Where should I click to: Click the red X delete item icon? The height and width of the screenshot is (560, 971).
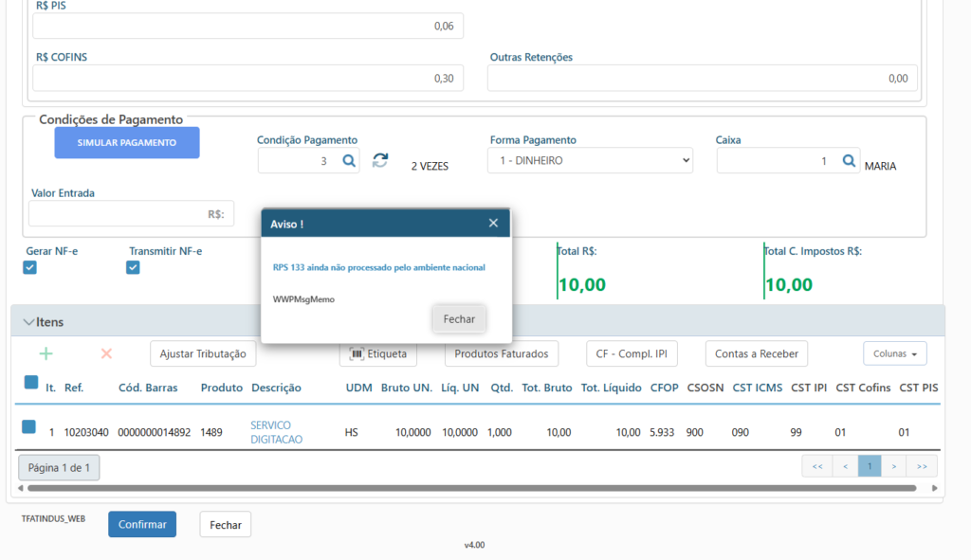106,353
